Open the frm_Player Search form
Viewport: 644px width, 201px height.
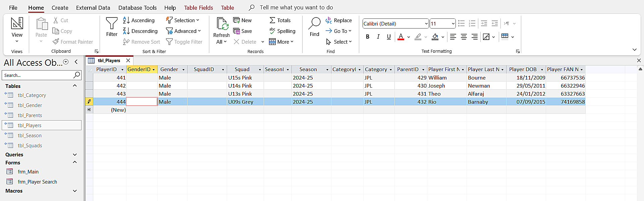click(37, 182)
